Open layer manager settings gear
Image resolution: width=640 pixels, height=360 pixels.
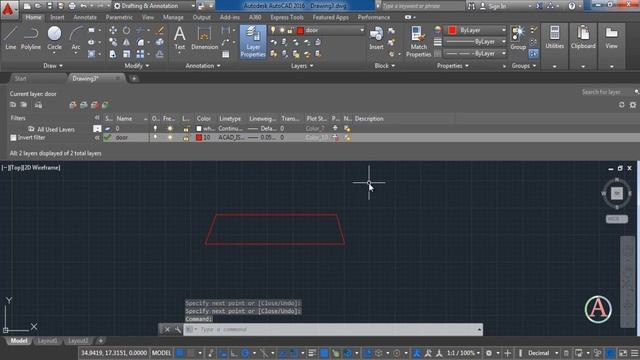coord(633,105)
